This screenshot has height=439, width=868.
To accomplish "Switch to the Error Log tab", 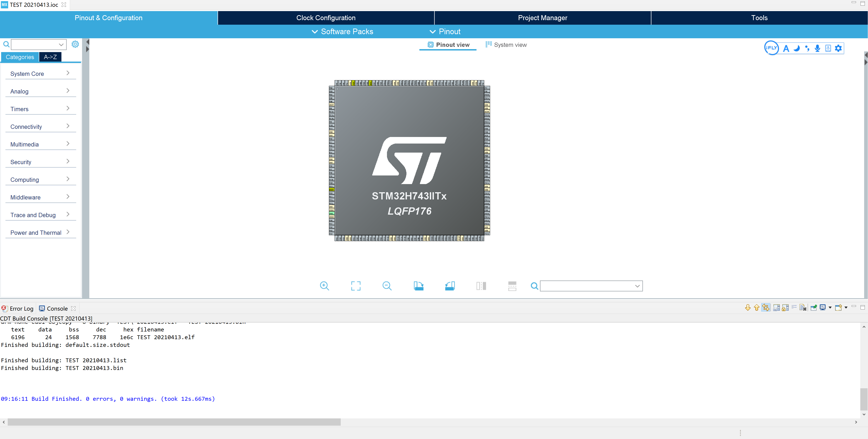I will pyautogui.click(x=21, y=308).
